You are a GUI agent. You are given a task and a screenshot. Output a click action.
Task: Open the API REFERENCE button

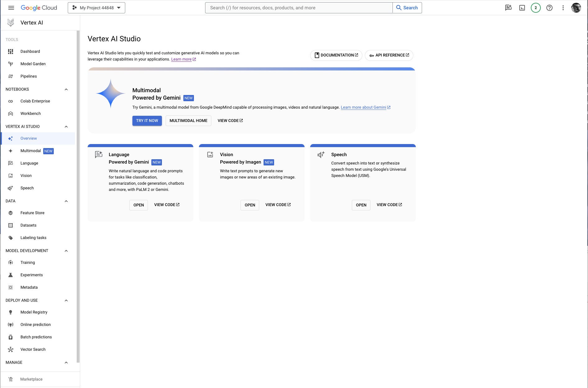click(389, 55)
